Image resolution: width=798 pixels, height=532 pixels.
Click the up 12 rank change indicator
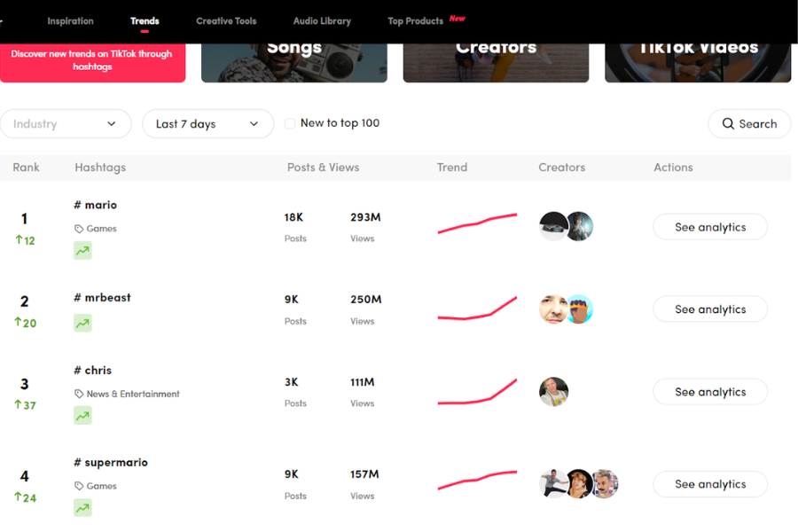click(25, 240)
